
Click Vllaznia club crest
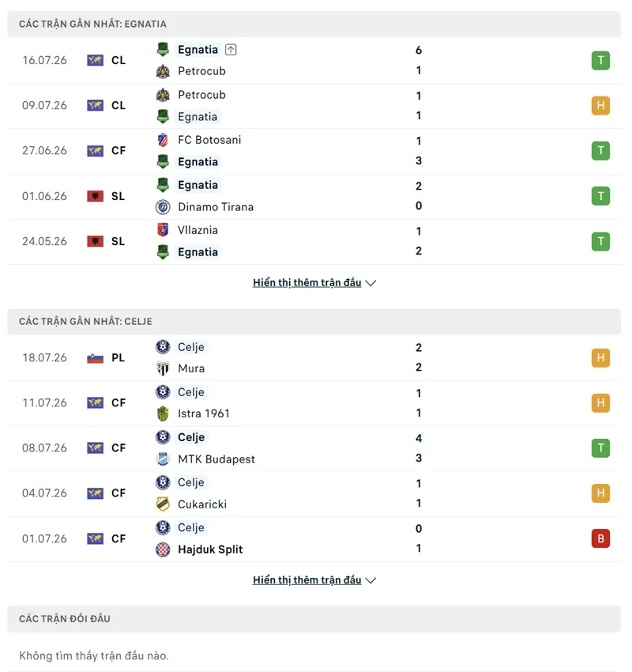pos(163,230)
